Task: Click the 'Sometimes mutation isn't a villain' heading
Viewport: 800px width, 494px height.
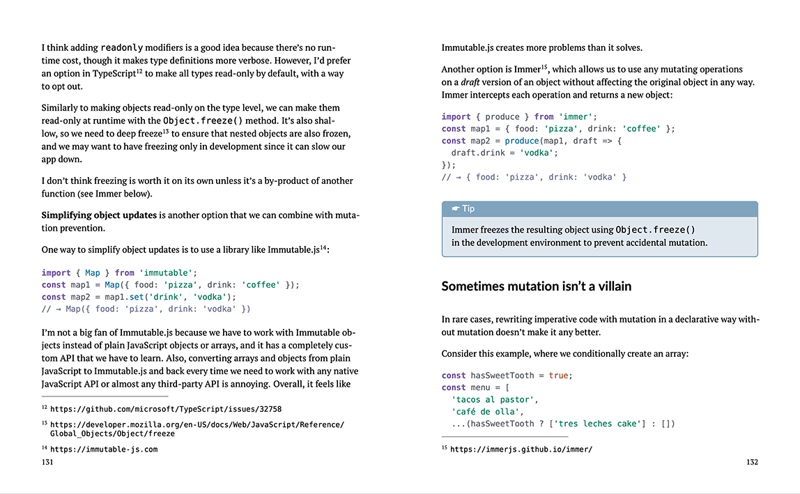Action: coord(536,286)
